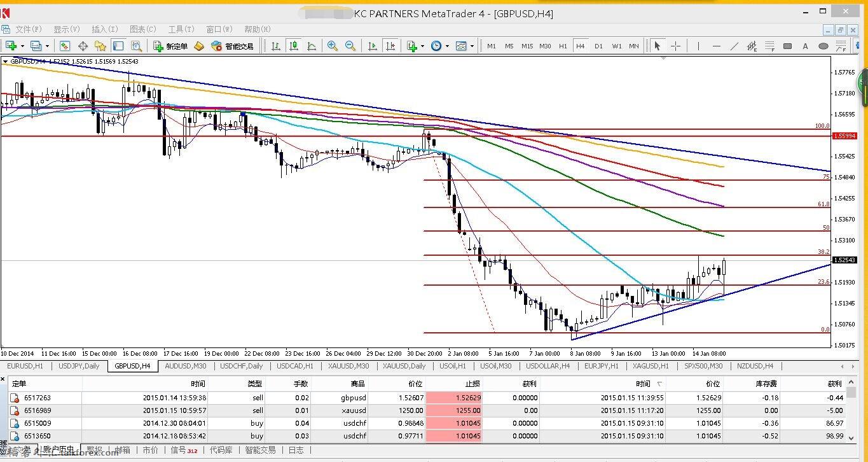
Task: Switch to the XAUUSD,Daily chart tab
Action: coord(404,366)
